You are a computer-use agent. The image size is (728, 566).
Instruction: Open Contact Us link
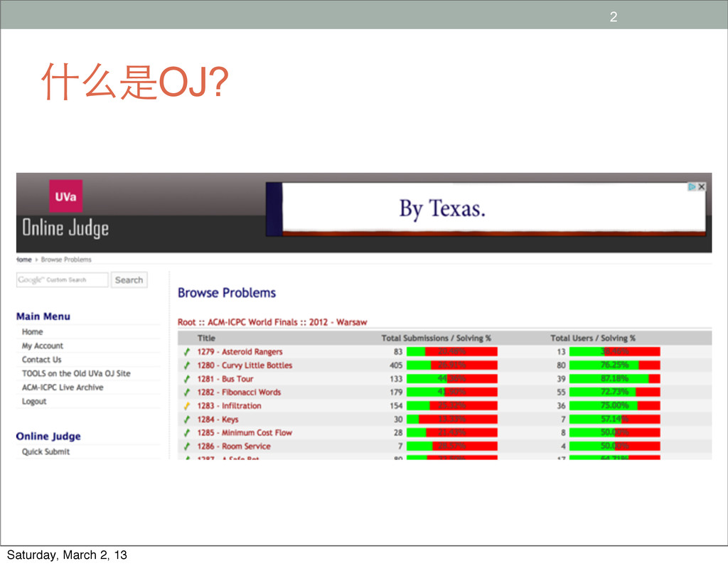pyautogui.click(x=41, y=360)
